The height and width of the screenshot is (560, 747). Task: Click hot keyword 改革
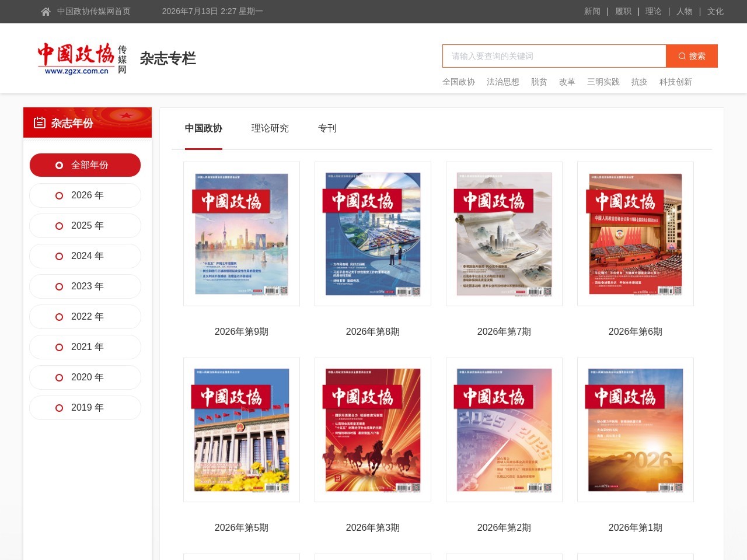567,82
